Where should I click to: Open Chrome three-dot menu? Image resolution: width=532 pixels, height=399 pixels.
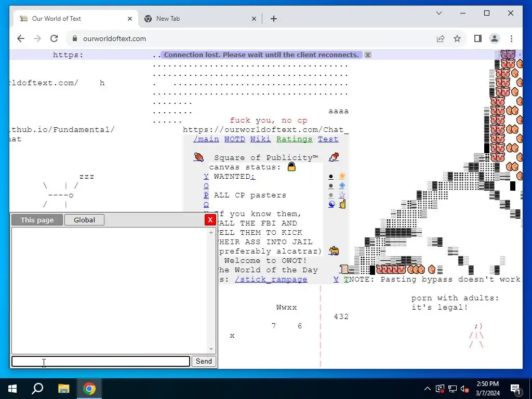(x=511, y=38)
